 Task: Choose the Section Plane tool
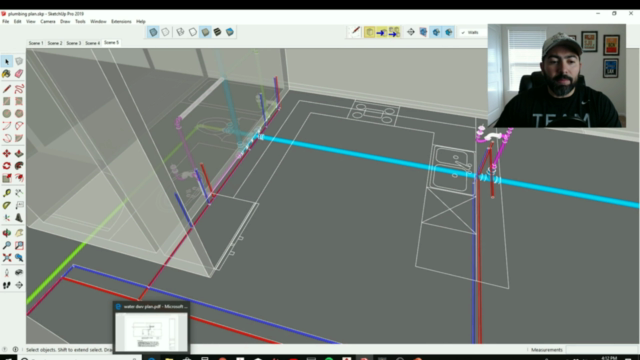19,285
